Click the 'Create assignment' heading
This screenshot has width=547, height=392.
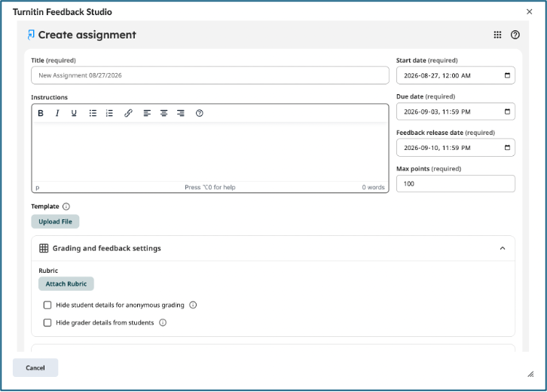[x=87, y=35]
